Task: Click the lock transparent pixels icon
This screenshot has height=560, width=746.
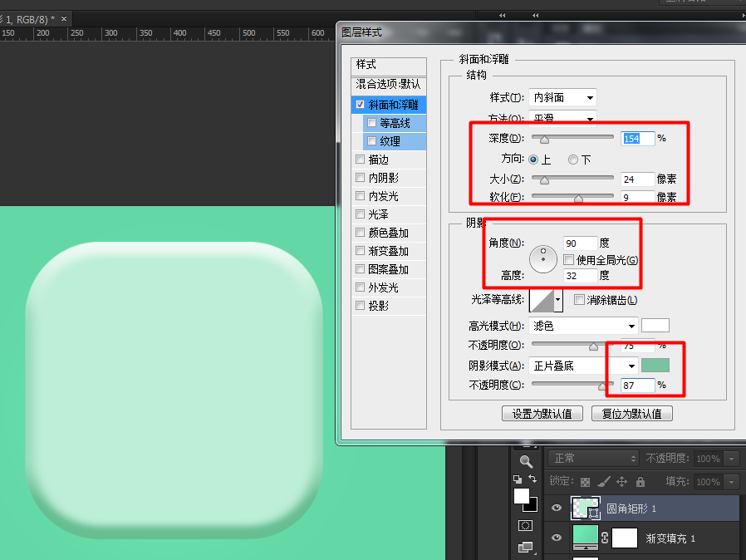Action: (x=586, y=481)
